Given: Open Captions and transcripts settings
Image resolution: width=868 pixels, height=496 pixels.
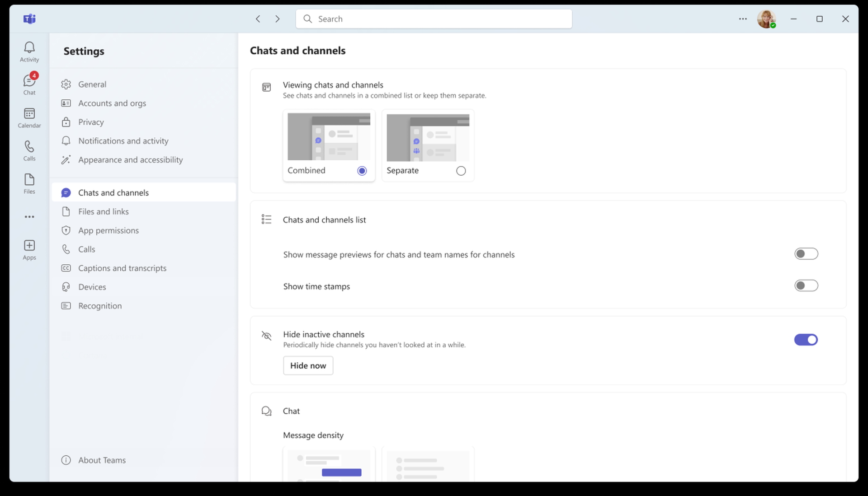Looking at the screenshot, I should (x=122, y=268).
